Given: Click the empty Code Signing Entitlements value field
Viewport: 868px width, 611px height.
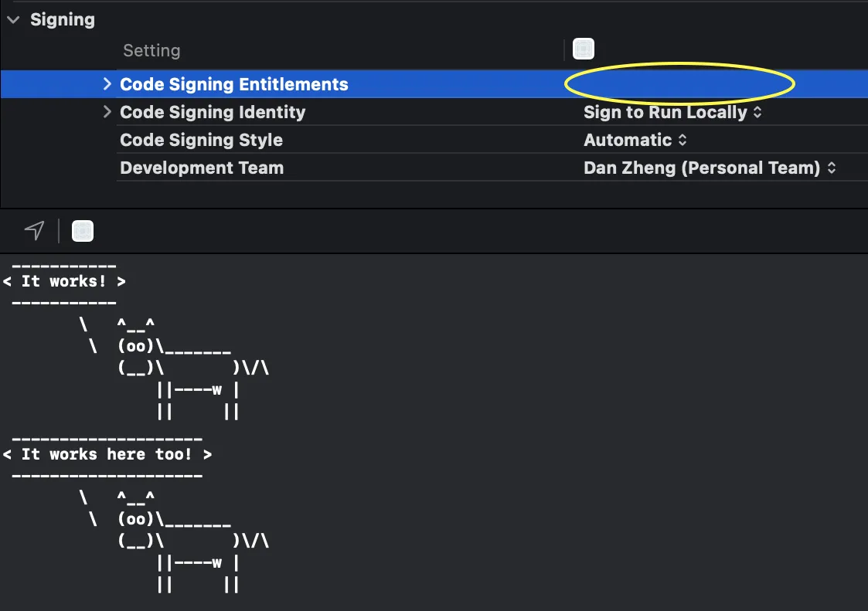Looking at the screenshot, I should pos(679,84).
